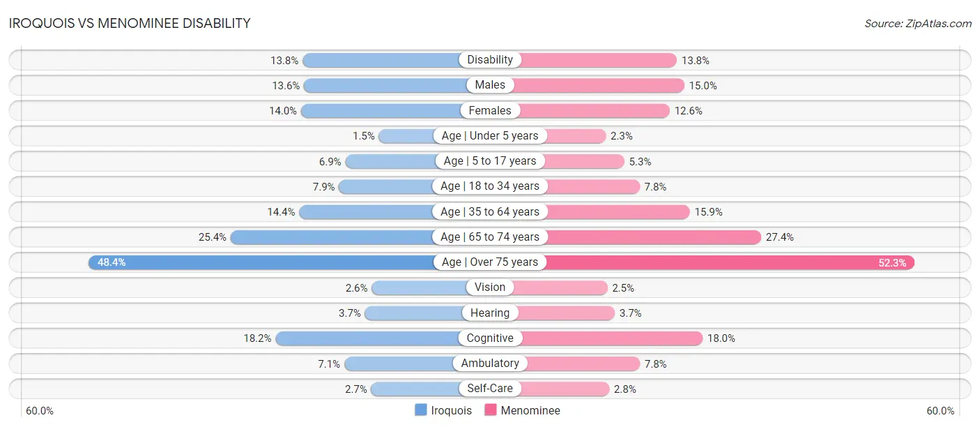
Task: Select the Males category label
Action: 490,85
